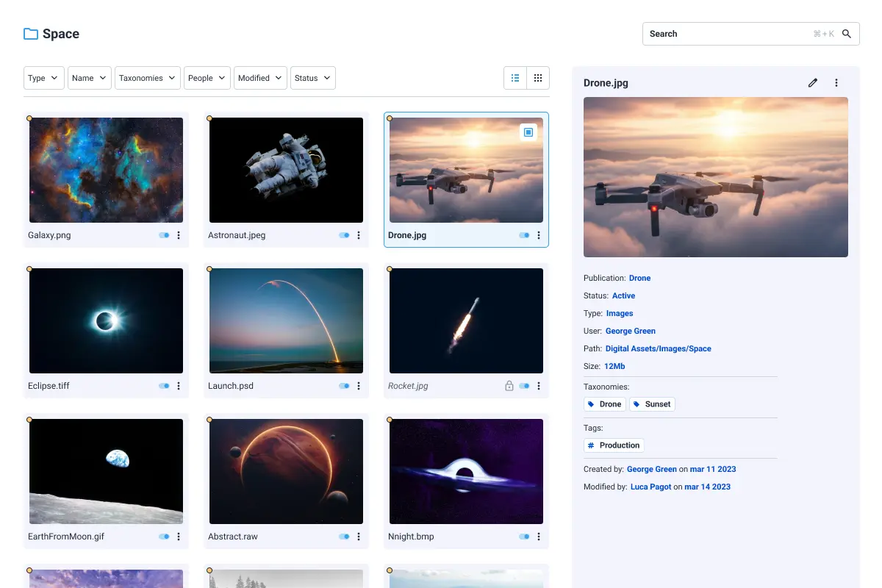The height and width of the screenshot is (588, 882).
Task: Open more options for Launch.psd
Action: [359, 386]
